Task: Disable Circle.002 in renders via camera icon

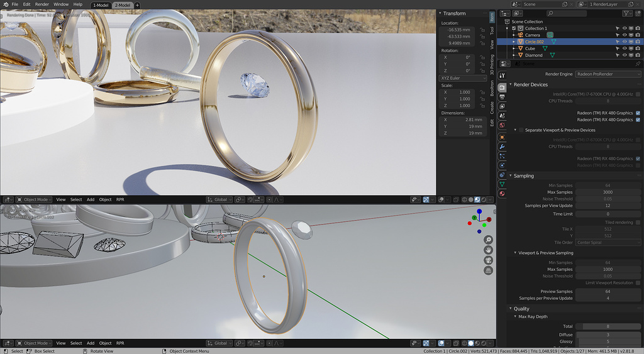Action: pyautogui.click(x=638, y=41)
